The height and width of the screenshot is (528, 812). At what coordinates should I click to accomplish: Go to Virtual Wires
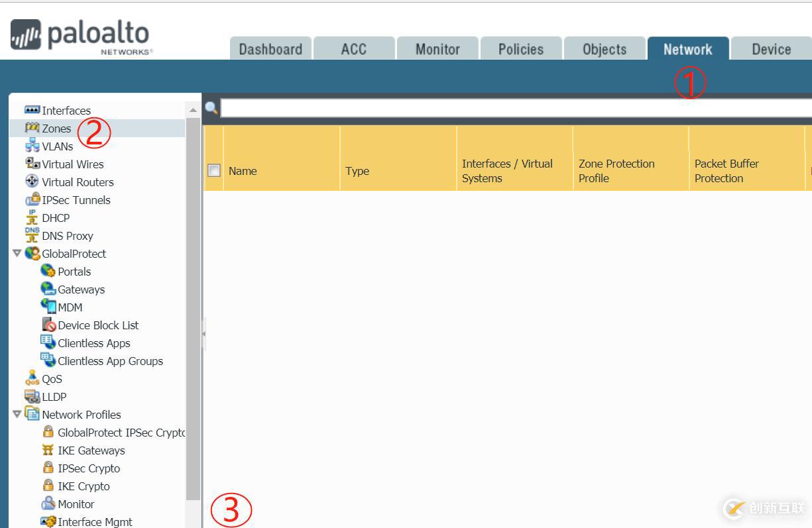tap(73, 164)
